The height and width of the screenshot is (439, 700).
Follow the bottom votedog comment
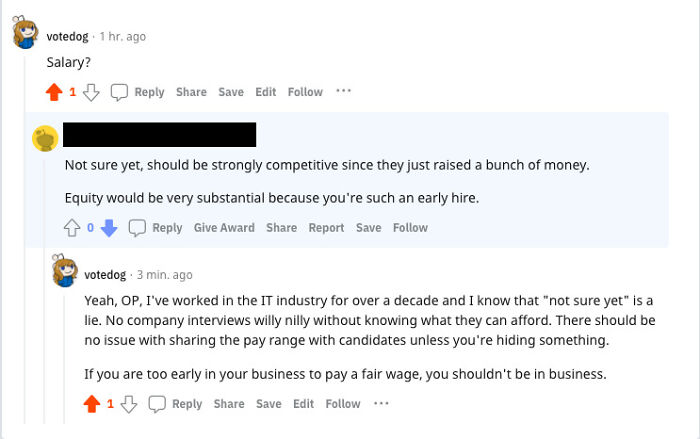click(343, 404)
